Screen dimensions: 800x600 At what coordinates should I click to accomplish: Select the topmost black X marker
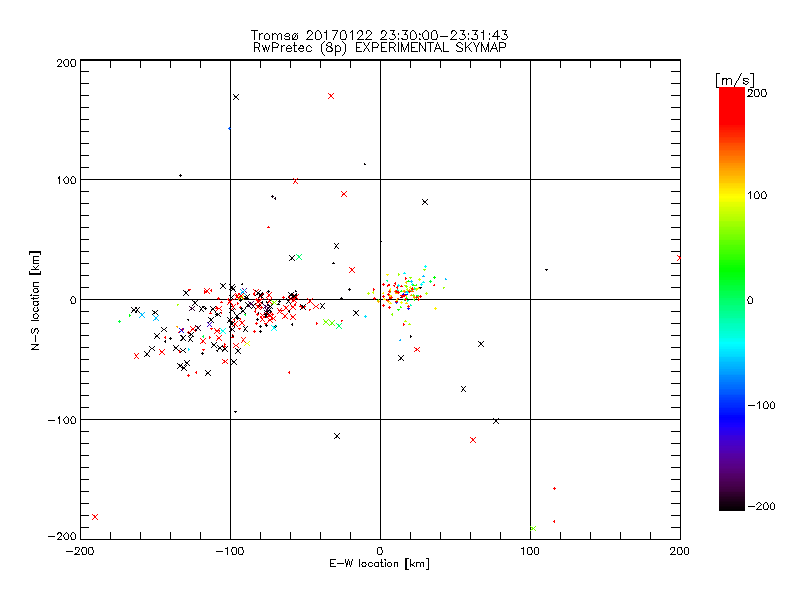click(236, 97)
